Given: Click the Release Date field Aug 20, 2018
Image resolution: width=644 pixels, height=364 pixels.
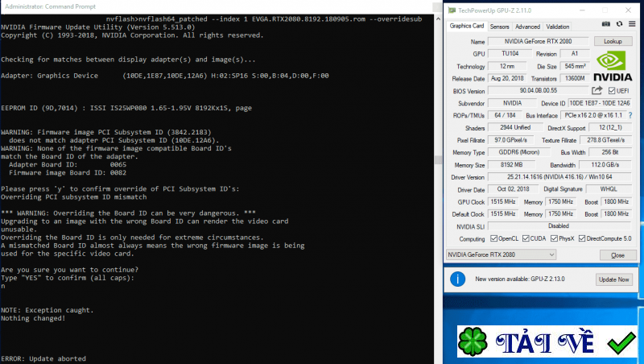Looking at the screenshot, I should (x=507, y=78).
